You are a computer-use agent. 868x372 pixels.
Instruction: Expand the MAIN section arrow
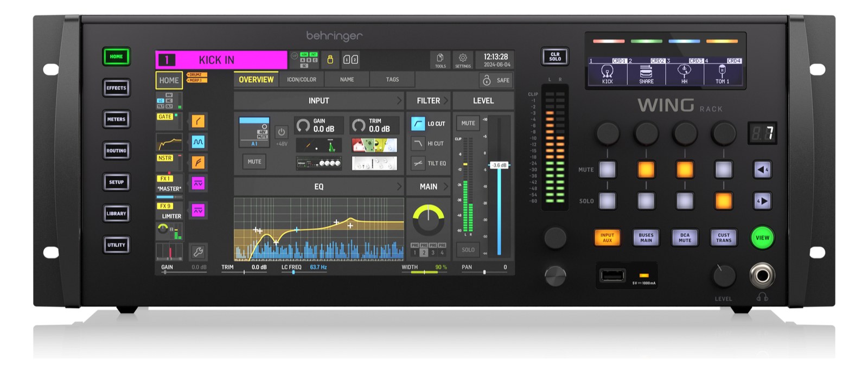(x=446, y=187)
